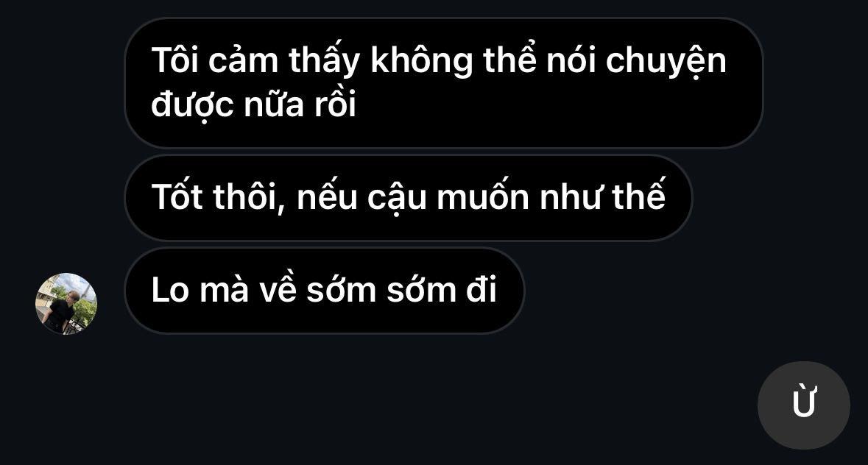Select the "Tôi cảm thấy không thể nói chuyện" message bubble

click(444, 83)
